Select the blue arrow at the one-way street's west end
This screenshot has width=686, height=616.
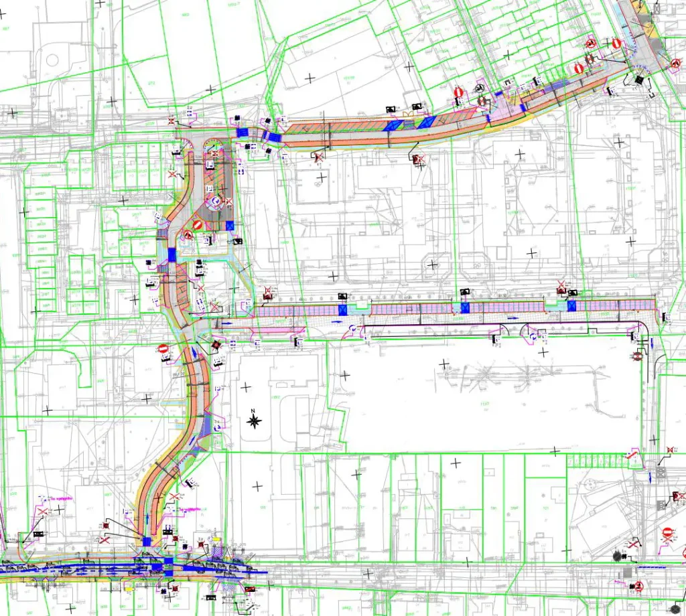click(228, 323)
